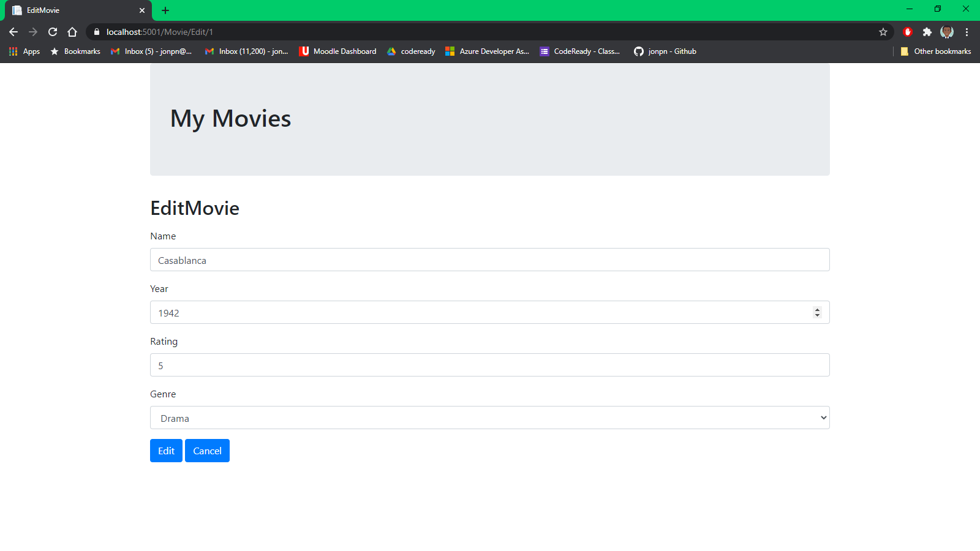Open the Chrome three-dot menu
The width and height of the screenshot is (980, 551).
point(968,32)
